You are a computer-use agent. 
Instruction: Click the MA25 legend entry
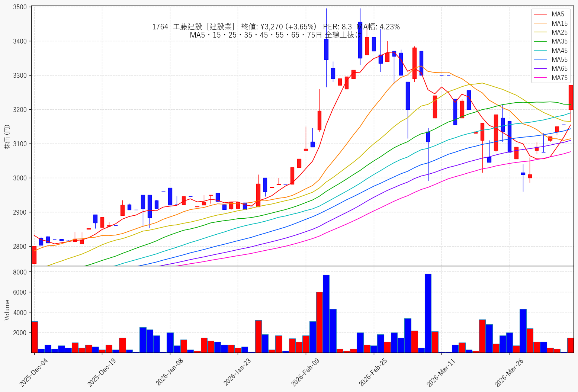click(x=550, y=32)
